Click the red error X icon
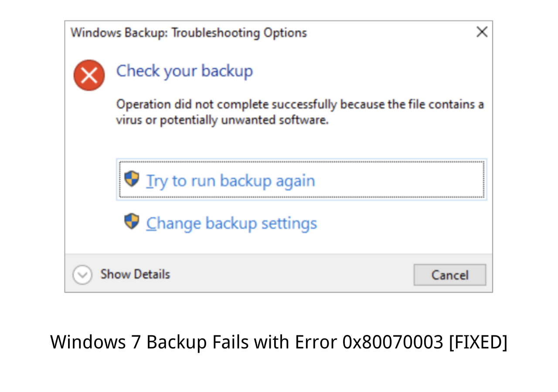The height and width of the screenshot is (392, 558). tap(89, 75)
